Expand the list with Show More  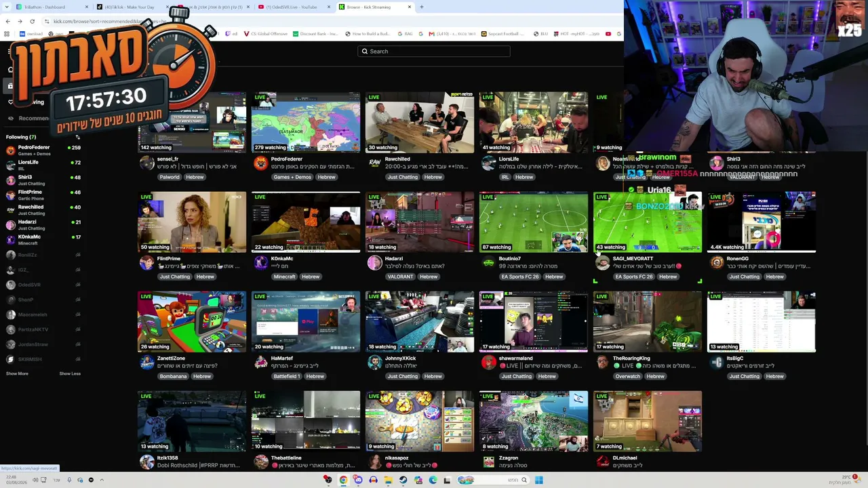(17, 373)
